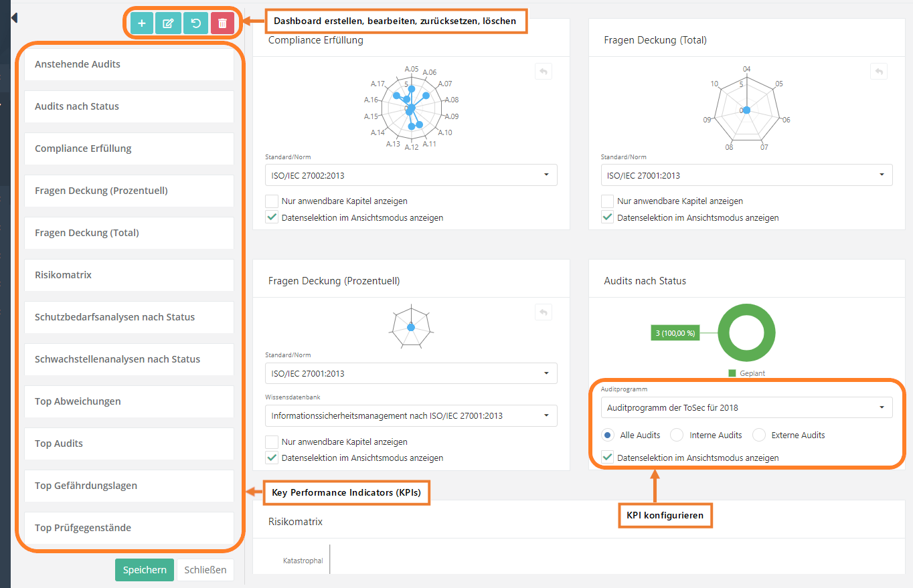Screen dimensions: 913x588
Task: Click undo arrow in Fragen Deckung (Prozentuell) widget
Action: [544, 312]
